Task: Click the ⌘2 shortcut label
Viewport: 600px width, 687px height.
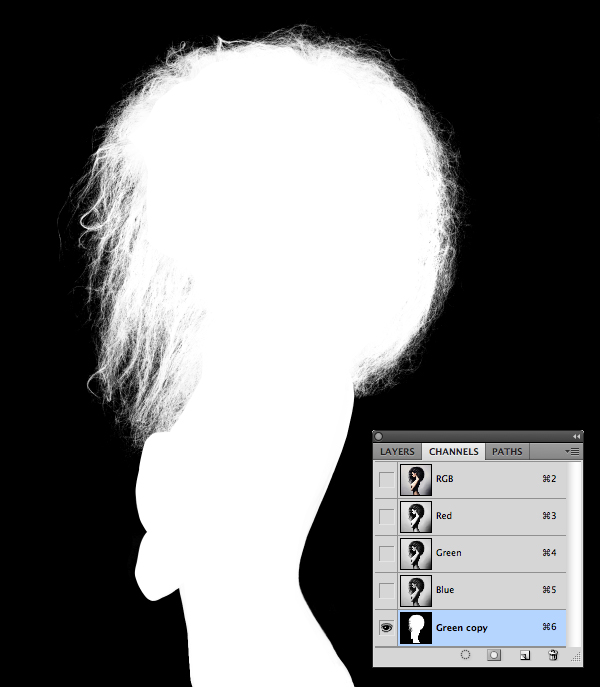Action: coord(549,478)
